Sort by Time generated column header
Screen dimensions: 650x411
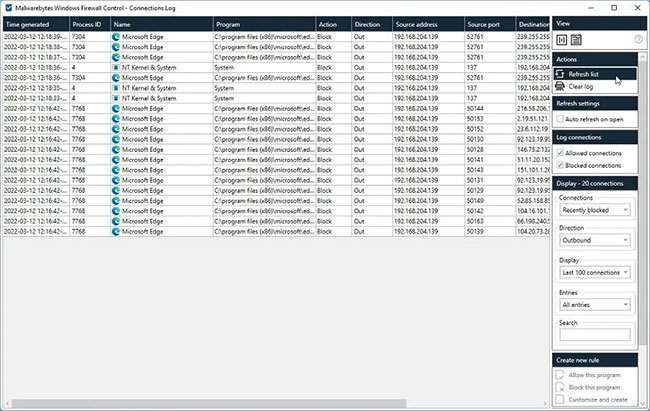[36, 24]
